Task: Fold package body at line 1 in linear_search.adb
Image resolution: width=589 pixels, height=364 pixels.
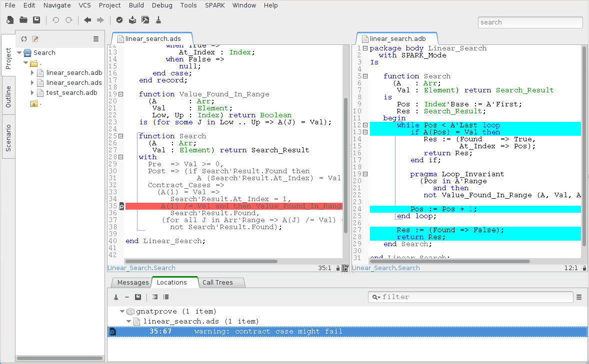Action: [365, 48]
